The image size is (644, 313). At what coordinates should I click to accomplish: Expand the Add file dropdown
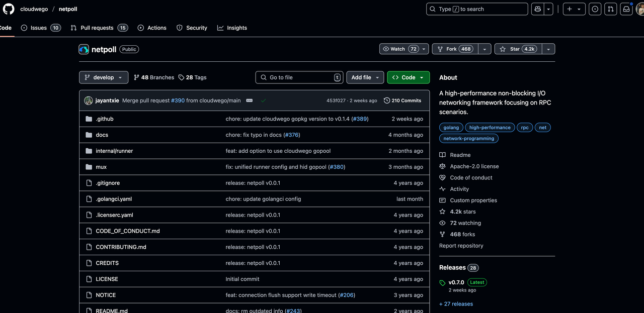365,77
